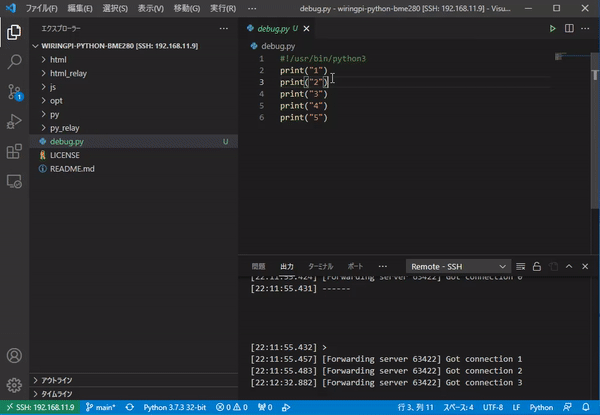
Task: Open the ファイル(F) menu
Action: (41, 8)
